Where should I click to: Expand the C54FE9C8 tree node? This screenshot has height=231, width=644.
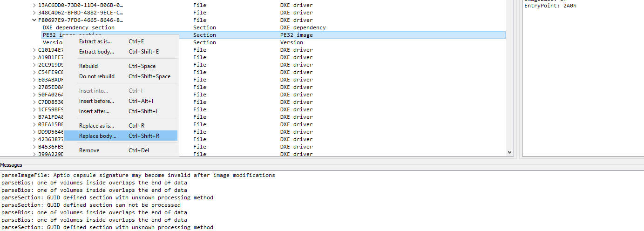click(x=34, y=72)
